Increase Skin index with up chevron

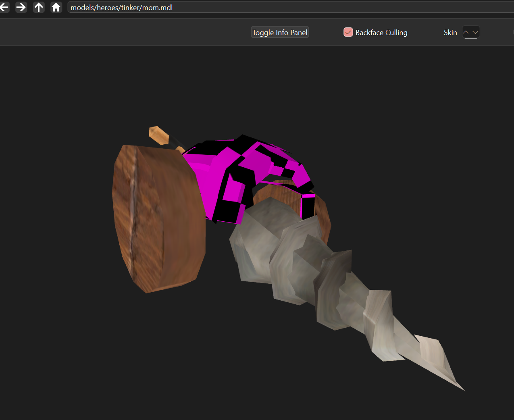(x=466, y=32)
